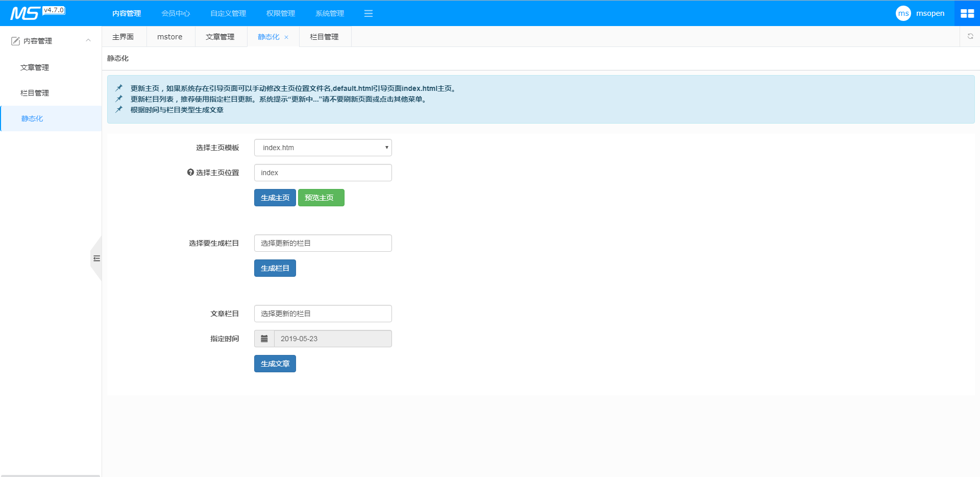Switch to the 主界面 tab
The height and width of the screenshot is (477, 980).
(123, 37)
